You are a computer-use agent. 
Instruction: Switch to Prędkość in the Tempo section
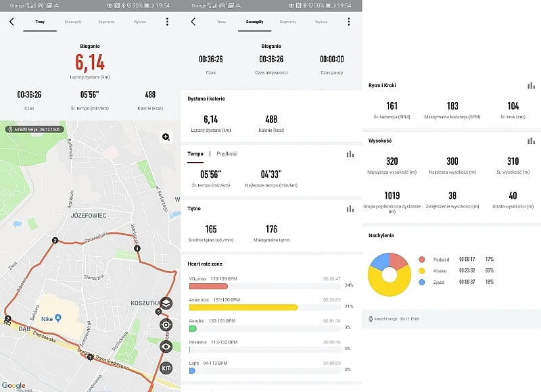click(227, 154)
